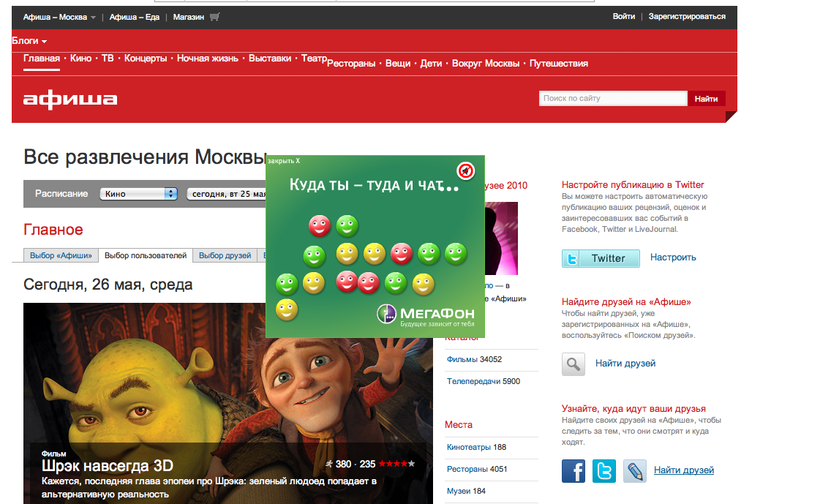Open the Дети section
The height and width of the screenshot is (504, 831).
(x=431, y=64)
